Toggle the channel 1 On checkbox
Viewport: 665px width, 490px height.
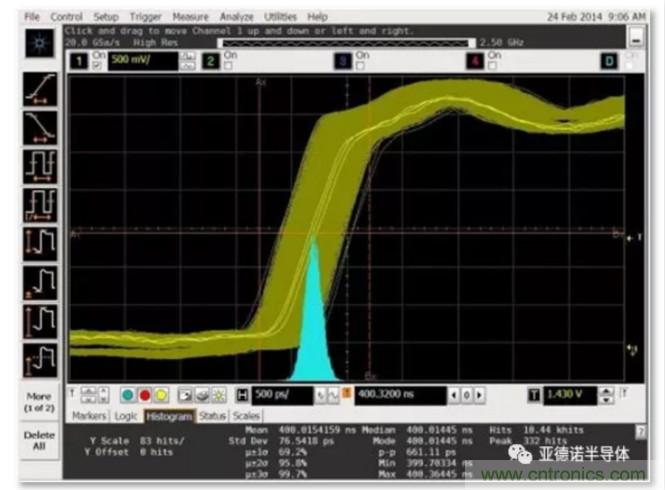coord(96,66)
